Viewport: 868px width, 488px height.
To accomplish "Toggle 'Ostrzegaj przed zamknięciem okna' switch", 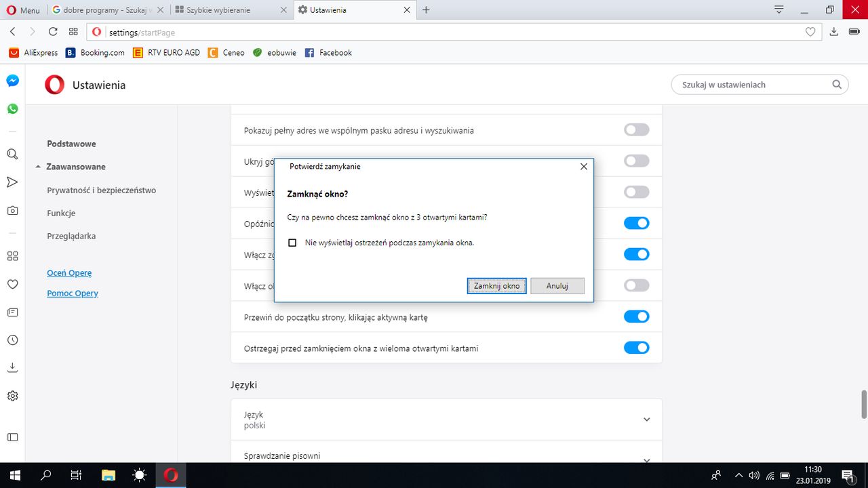I will [637, 348].
